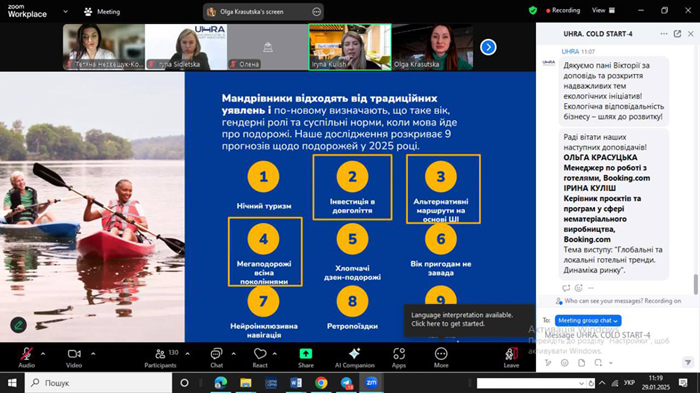This screenshot has width=700, height=393.
Task: Show next participants with blue arrow
Action: 488,47
